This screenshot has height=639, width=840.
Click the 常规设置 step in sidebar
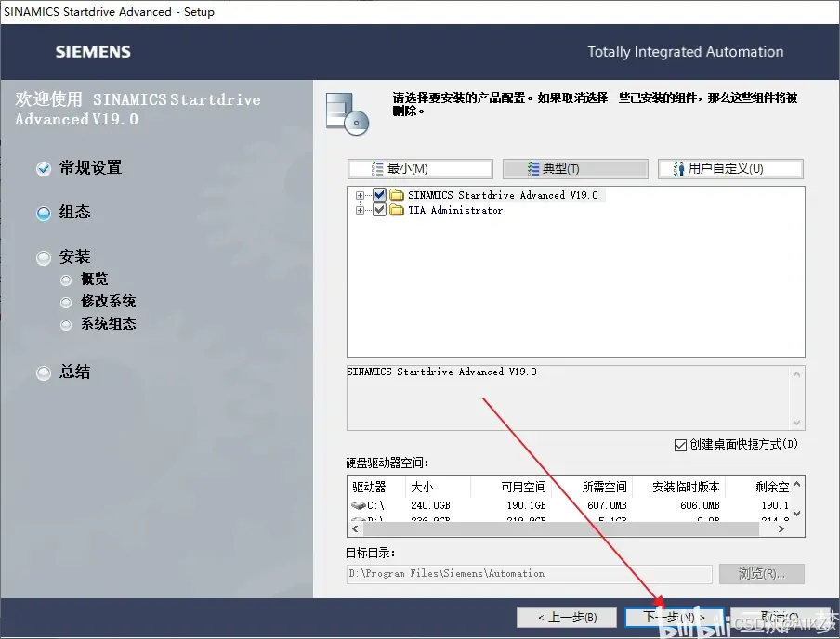point(90,168)
